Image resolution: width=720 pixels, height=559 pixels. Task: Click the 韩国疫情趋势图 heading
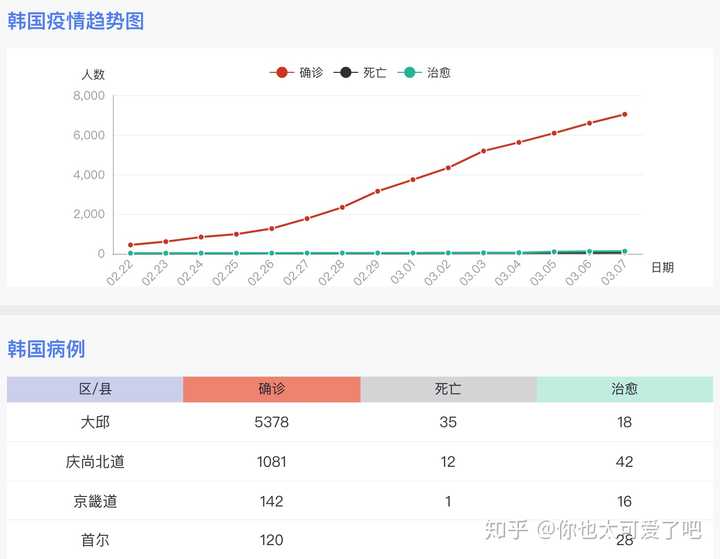pyautogui.click(x=76, y=21)
